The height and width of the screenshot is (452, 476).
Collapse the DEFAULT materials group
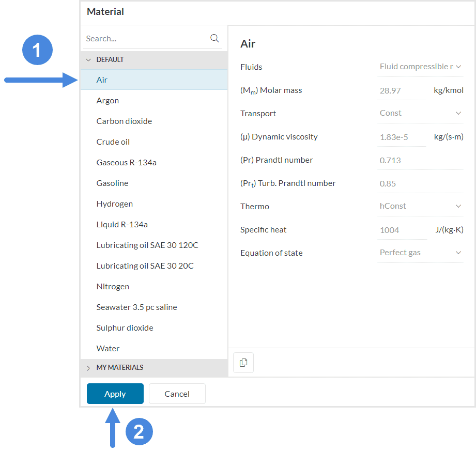pos(88,60)
